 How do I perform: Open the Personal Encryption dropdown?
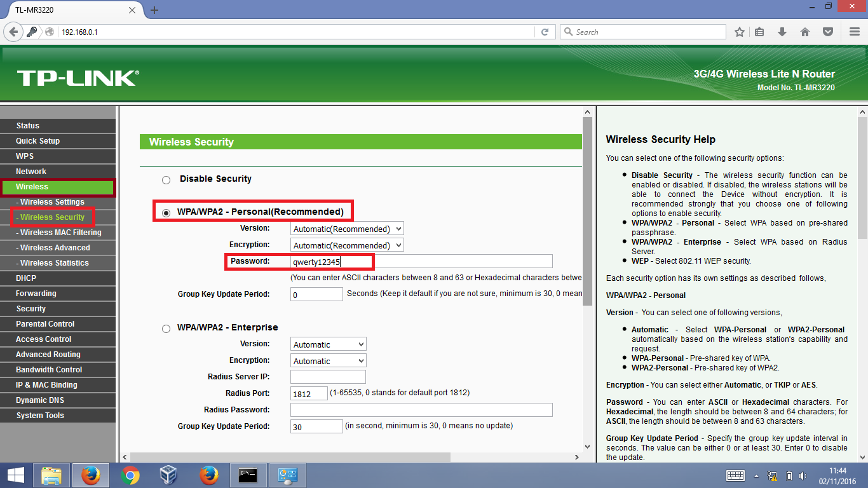tap(347, 245)
